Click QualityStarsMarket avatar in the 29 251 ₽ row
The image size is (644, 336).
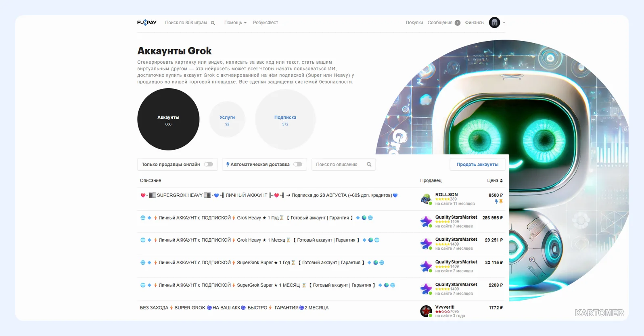pos(426,244)
